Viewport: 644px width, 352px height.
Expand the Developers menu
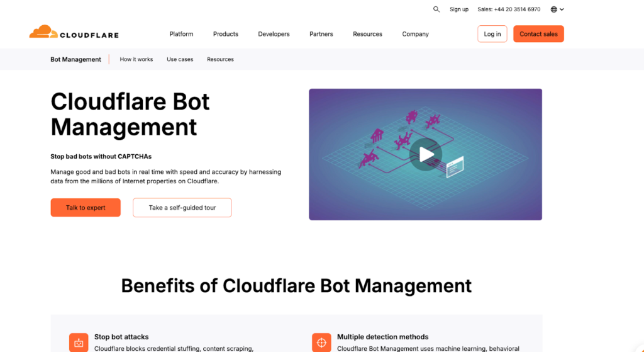(x=274, y=34)
